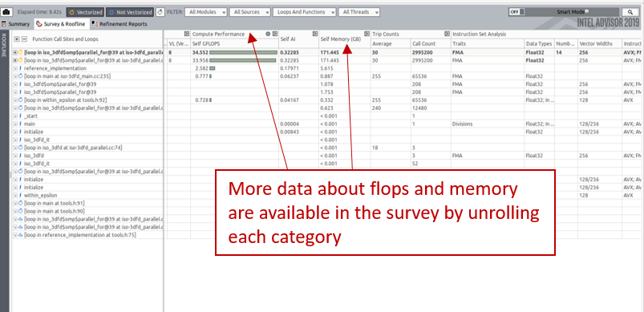This screenshot has height=312, width=644.
Task: Toggle the Not Vectorized filter button
Action: pos(130,12)
